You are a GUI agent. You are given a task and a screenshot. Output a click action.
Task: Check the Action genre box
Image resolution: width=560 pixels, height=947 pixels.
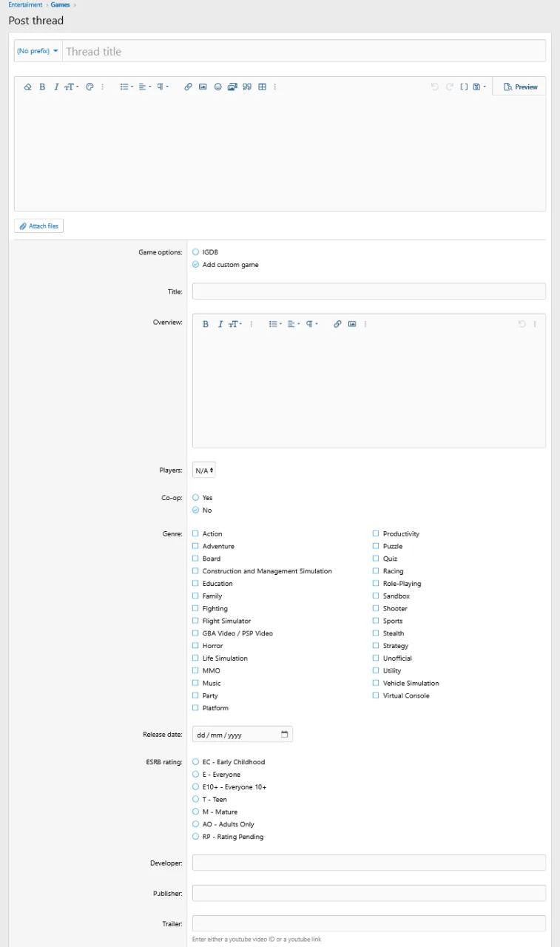coord(196,533)
